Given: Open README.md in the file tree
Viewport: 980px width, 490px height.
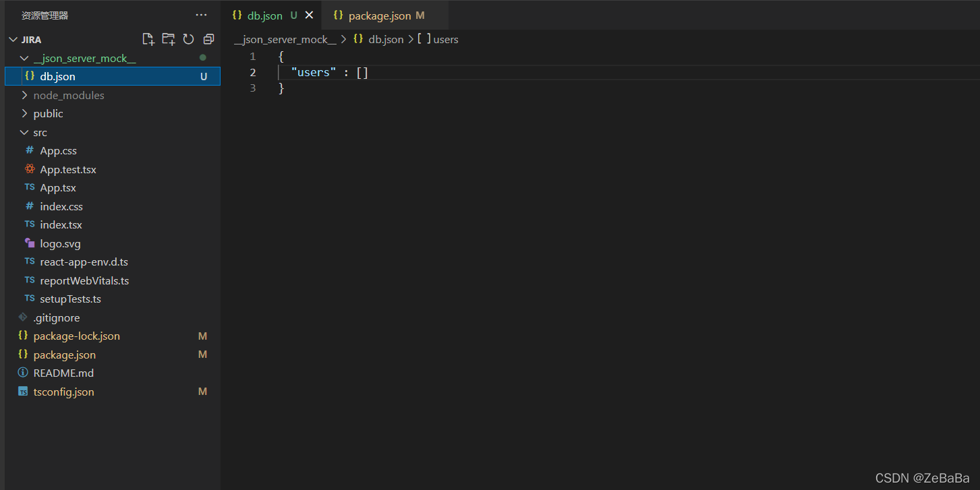Looking at the screenshot, I should point(113,373).
